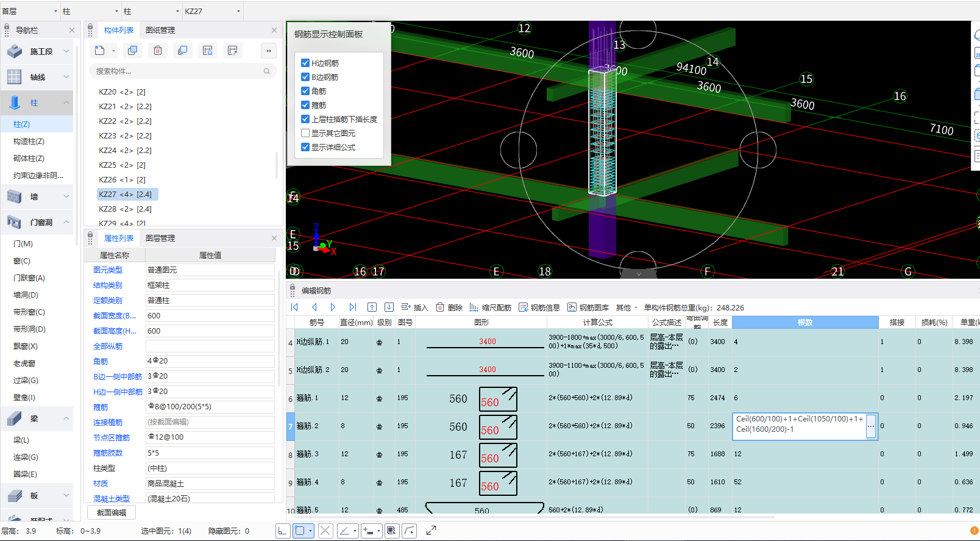Click the orange warning icon at bottom right
Screen dimensions: 980x541
tap(974, 531)
